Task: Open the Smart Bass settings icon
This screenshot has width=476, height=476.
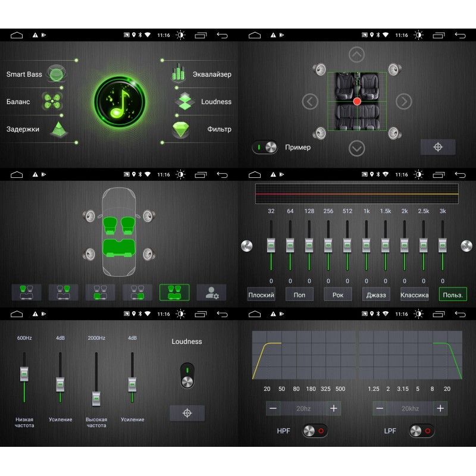Action: tap(56, 74)
